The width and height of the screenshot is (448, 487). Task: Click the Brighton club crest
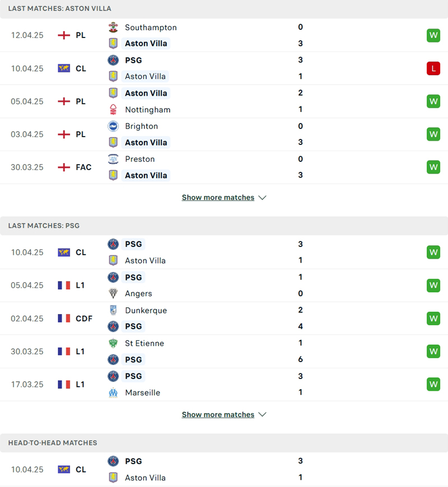click(x=113, y=126)
